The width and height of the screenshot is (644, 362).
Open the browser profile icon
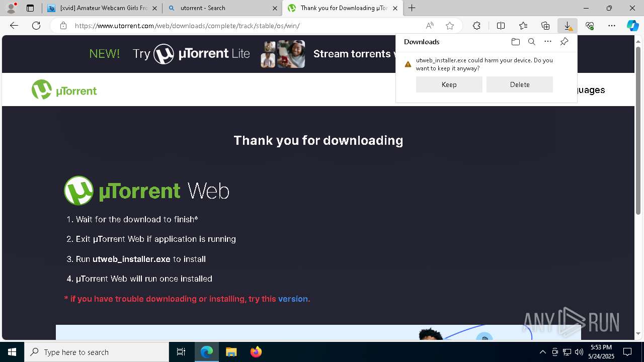pos(11,8)
